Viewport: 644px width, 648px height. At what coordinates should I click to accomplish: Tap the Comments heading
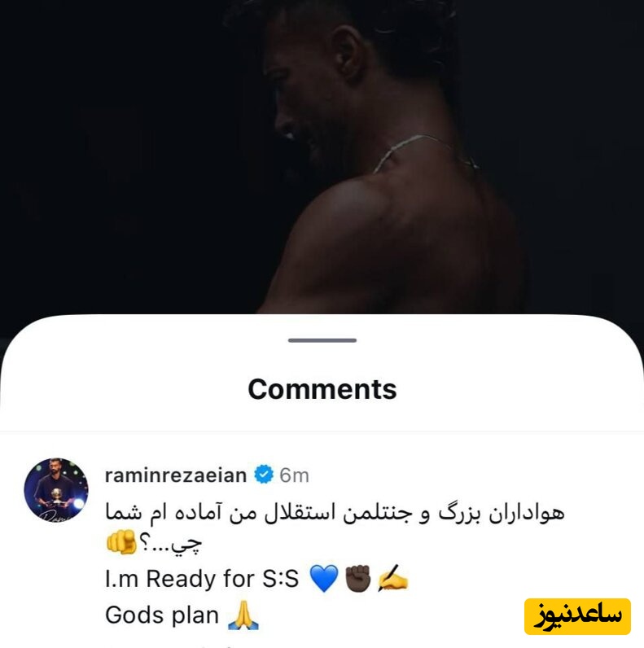pos(322,389)
